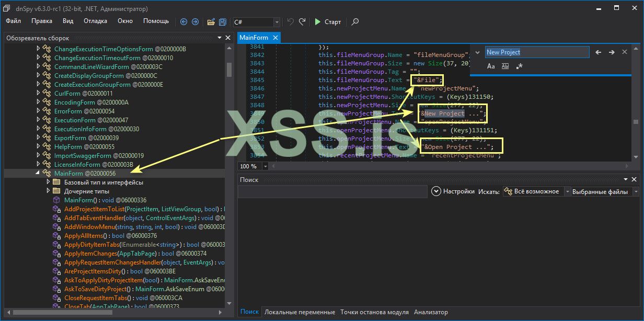Switch to the Анализатор tab

[x=431, y=312]
